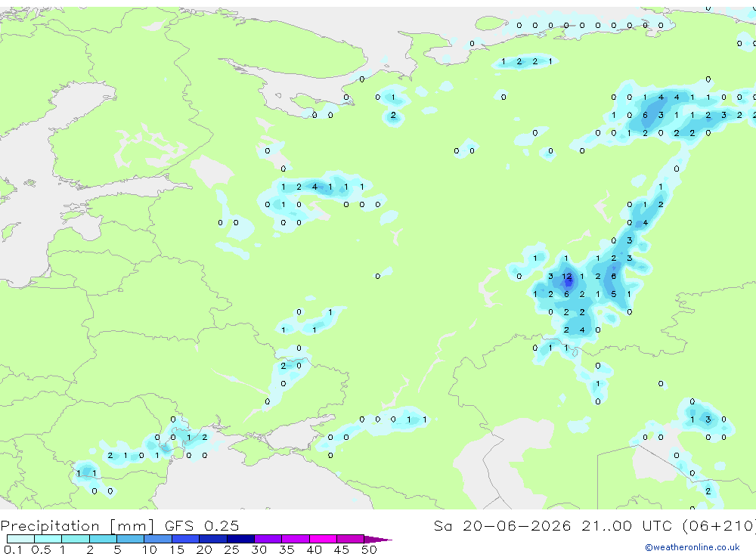Click the '5' value in the dark blue patch
Screen dimensions: 756x554
point(613,294)
